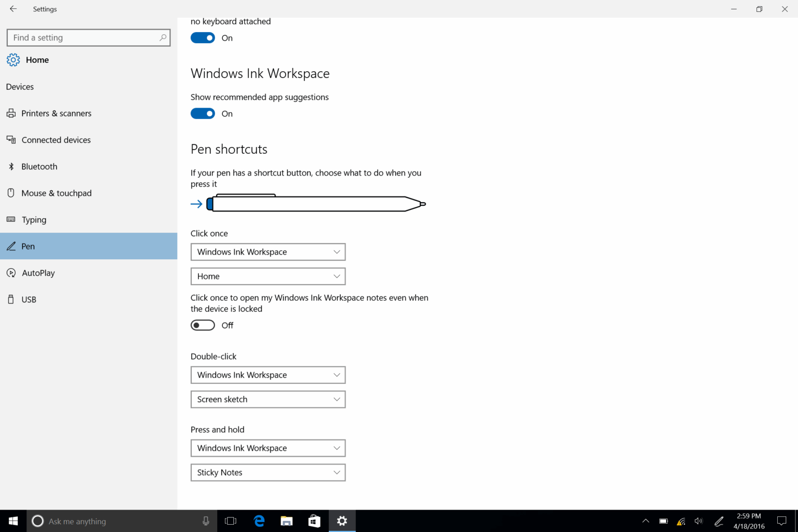Click the Windows Ink pen icon in system tray
Image resolution: width=798 pixels, height=532 pixels.
(x=719, y=521)
